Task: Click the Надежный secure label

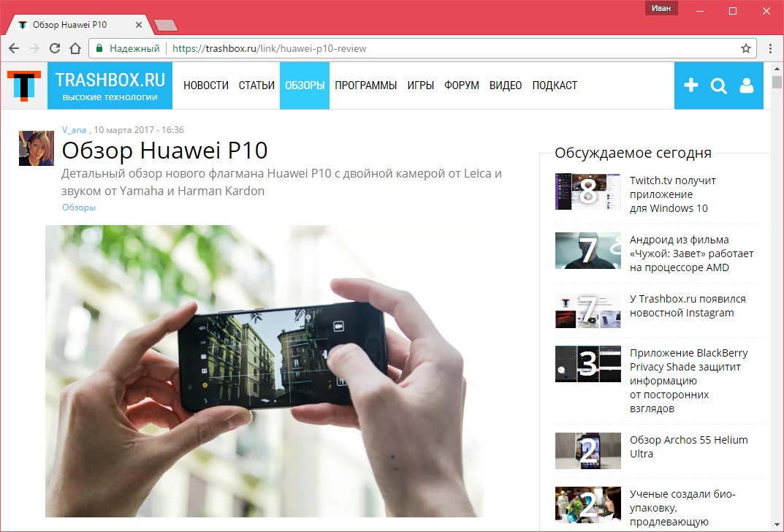Action: click(134, 48)
